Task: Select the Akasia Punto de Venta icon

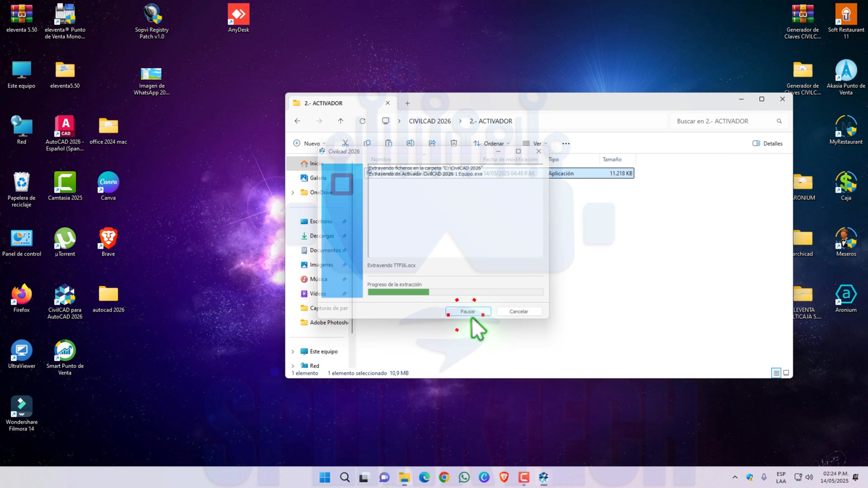Action: [x=846, y=77]
